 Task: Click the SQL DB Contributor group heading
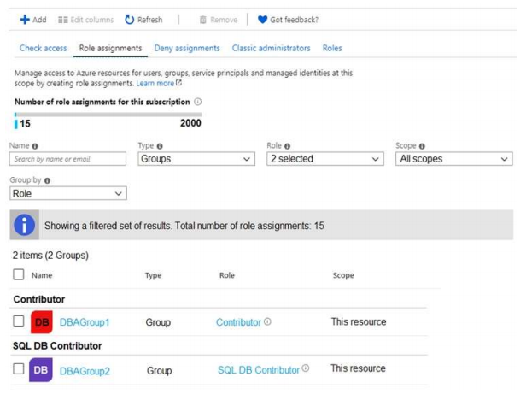[x=57, y=346]
